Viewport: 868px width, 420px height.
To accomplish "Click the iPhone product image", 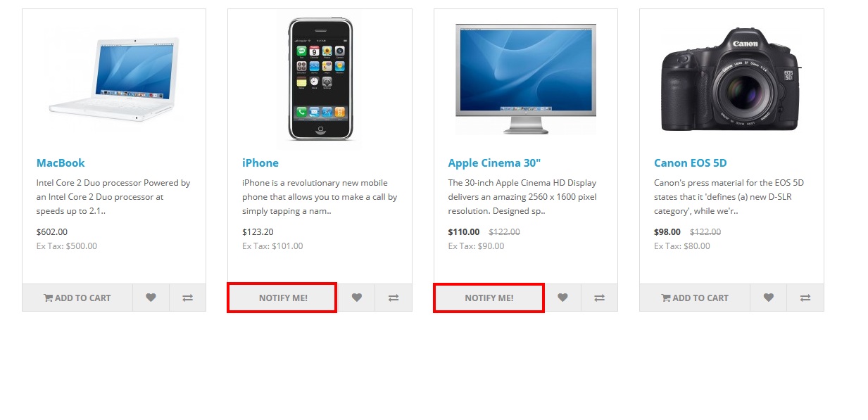I will pos(320,79).
